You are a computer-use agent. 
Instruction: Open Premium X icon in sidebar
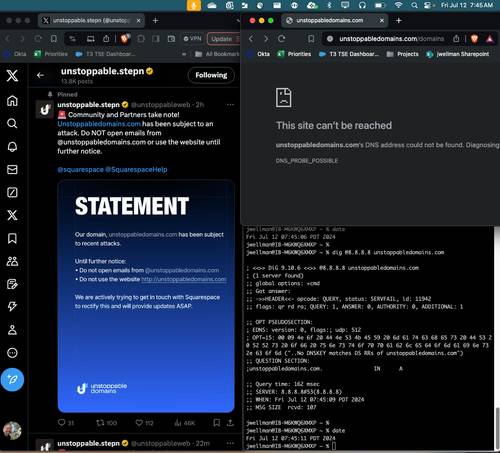point(12,215)
